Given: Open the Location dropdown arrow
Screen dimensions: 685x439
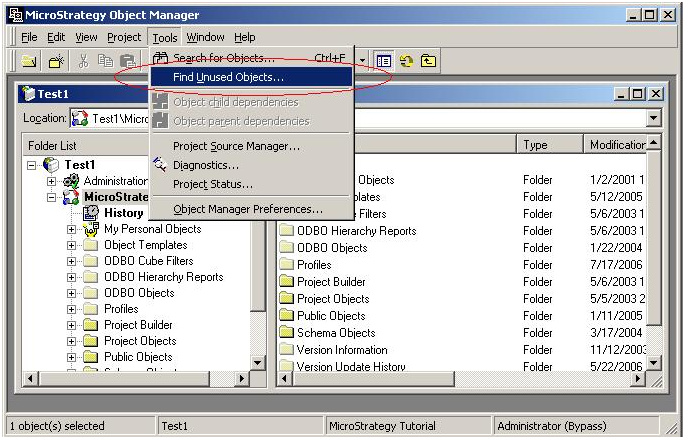Looking at the screenshot, I should pyautogui.click(x=654, y=118).
